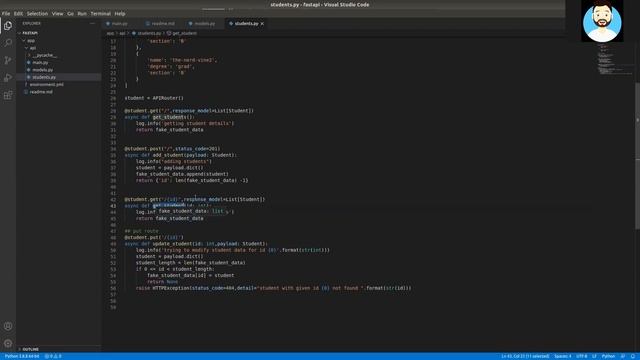The width and height of the screenshot is (640, 360).
Task: Open the errors and warnings counter in status bar
Action: tap(53, 356)
